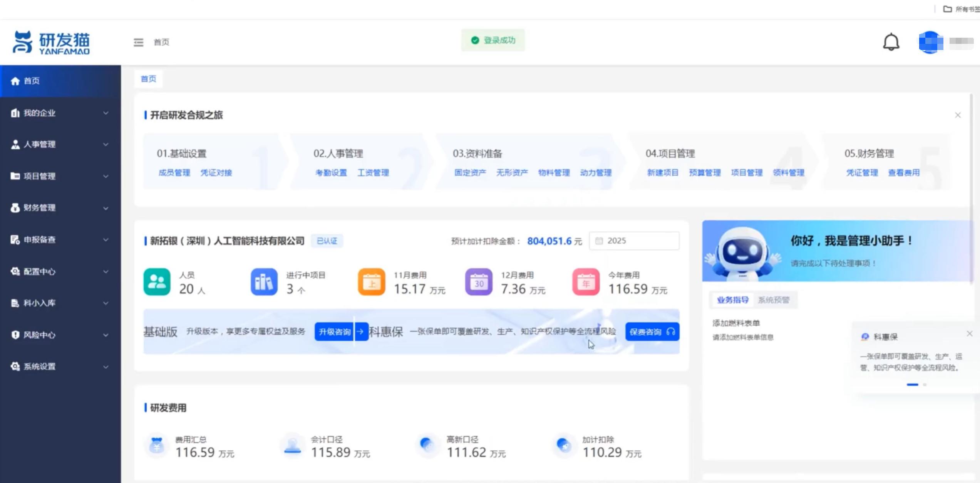The image size is (980, 483).
Task: Click 人事管理 person icon
Action: 15,144
